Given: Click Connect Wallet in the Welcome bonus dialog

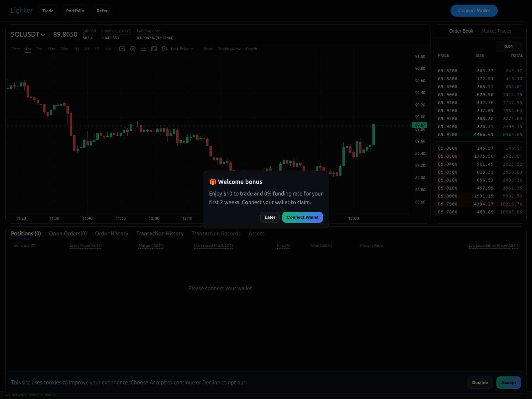Looking at the screenshot, I should click(x=302, y=217).
